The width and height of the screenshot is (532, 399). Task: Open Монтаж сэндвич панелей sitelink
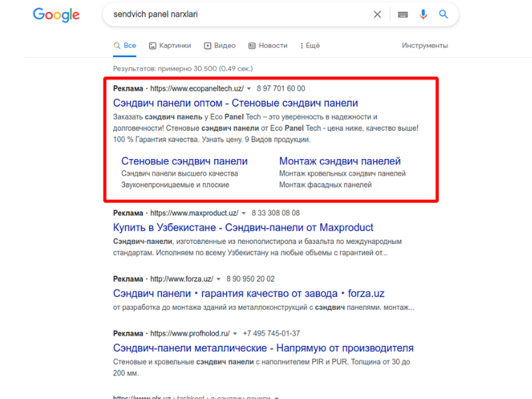click(x=340, y=161)
